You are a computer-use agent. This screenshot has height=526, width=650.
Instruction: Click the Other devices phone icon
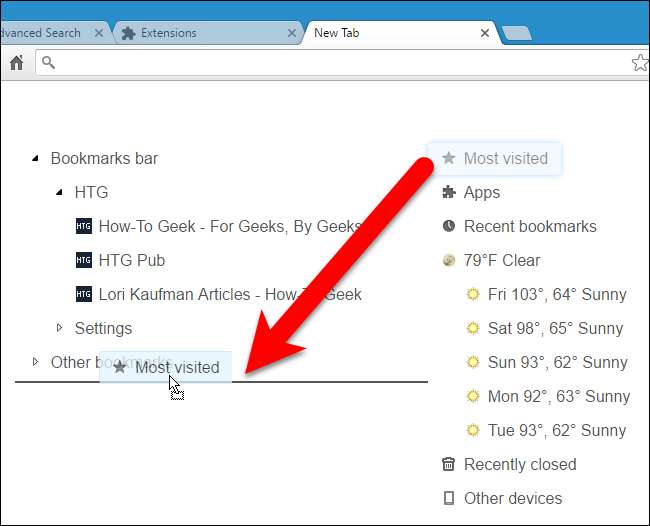coord(449,498)
